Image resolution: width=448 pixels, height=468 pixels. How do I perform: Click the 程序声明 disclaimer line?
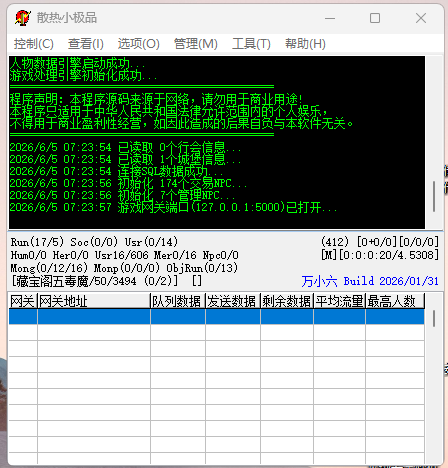pos(156,99)
